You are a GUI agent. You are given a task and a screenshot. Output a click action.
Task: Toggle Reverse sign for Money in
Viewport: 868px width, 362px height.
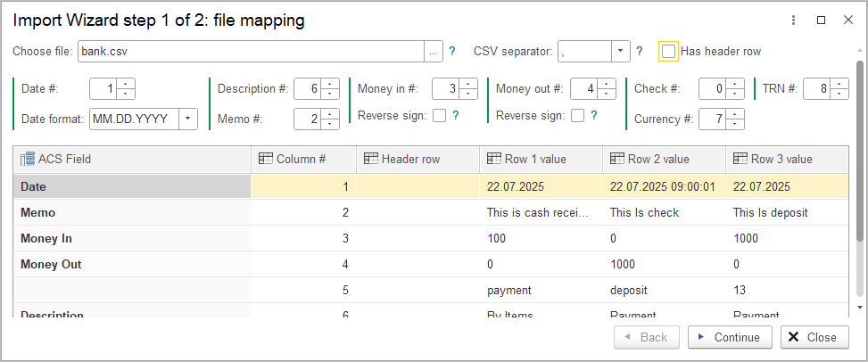(439, 115)
